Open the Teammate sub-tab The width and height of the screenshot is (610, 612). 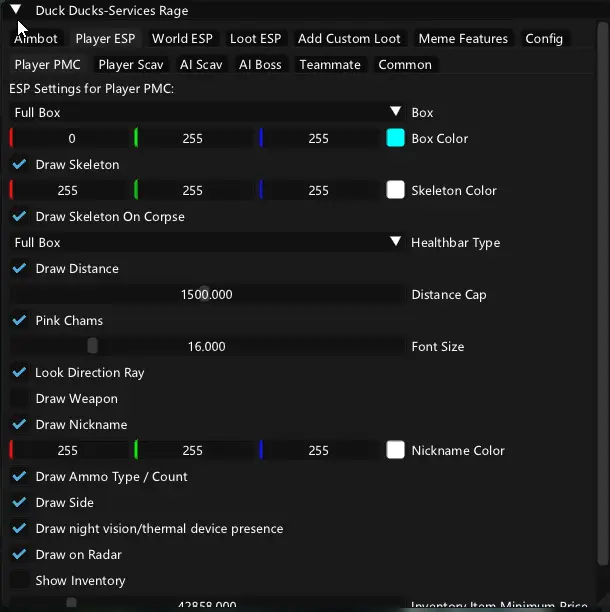330,65
